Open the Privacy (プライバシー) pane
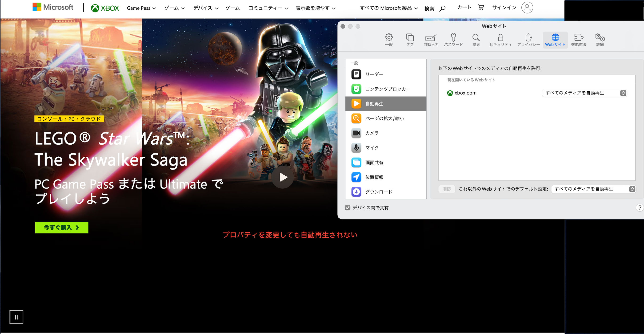The image size is (644, 334). 528,40
